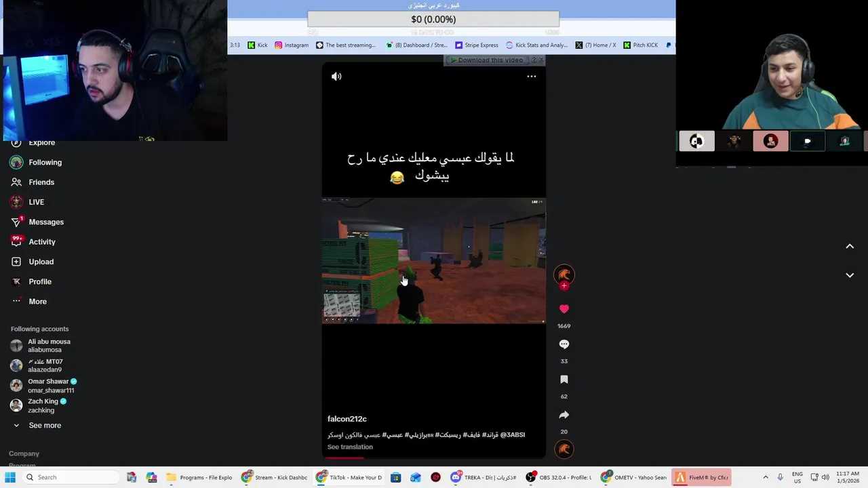The height and width of the screenshot is (488, 868).
Task: Open The best streaming bookmark
Action: 345,45
